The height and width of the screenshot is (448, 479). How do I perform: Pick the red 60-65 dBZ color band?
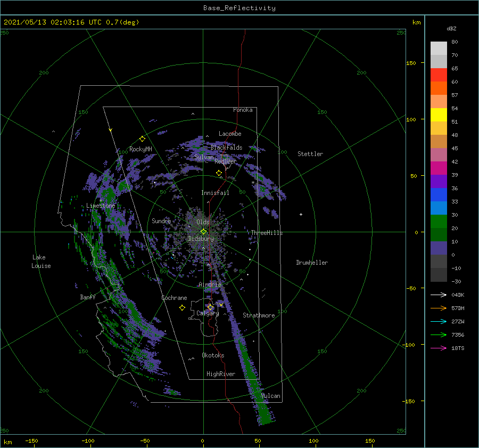point(439,75)
